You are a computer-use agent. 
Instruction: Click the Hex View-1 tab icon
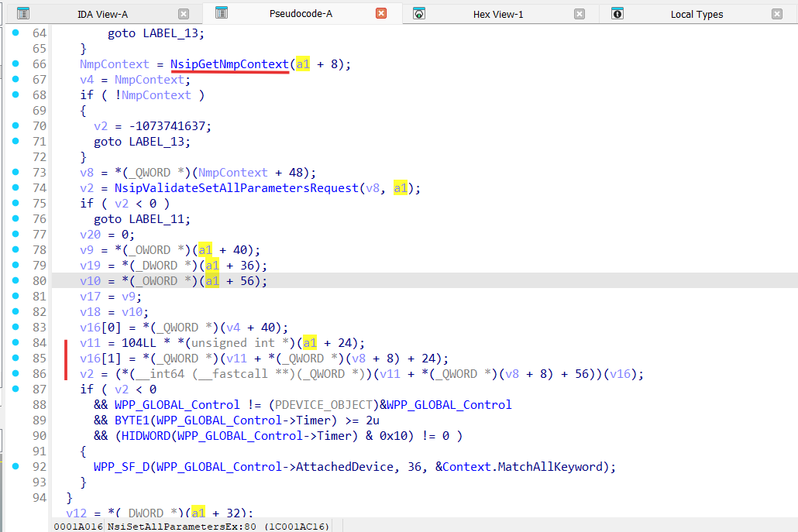419,14
